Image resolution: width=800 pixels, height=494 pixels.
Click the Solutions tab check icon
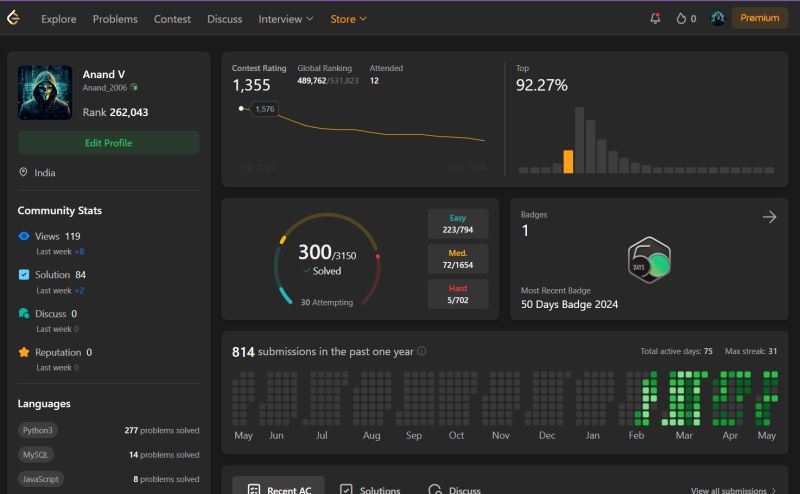point(346,490)
